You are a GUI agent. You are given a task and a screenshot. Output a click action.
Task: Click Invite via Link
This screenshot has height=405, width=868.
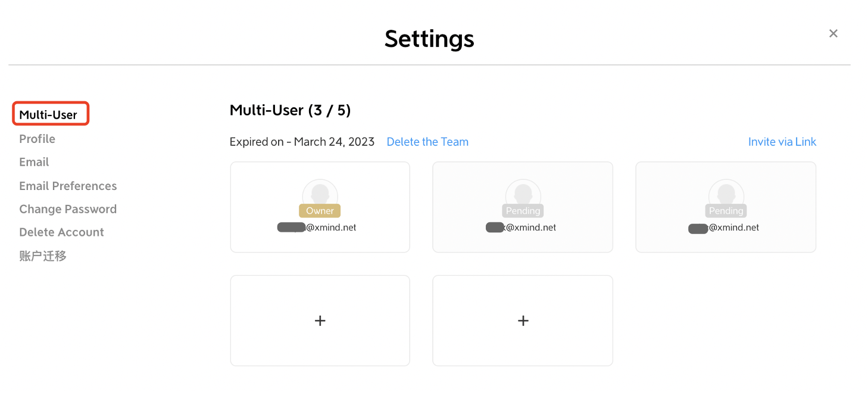pos(782,142)
